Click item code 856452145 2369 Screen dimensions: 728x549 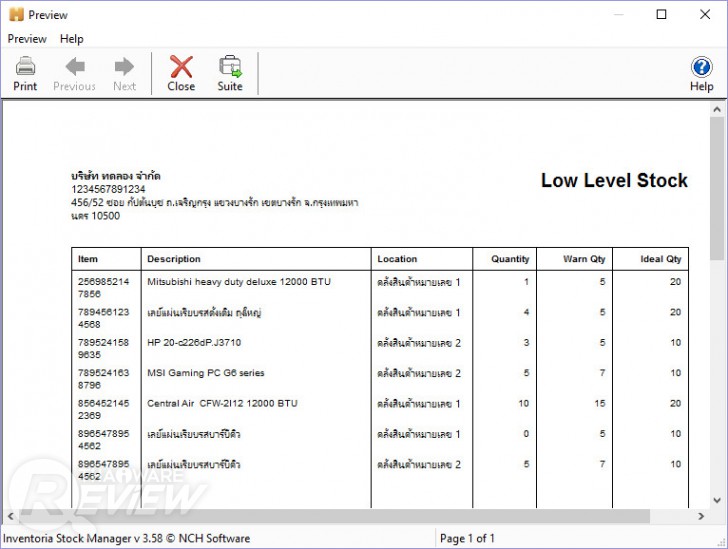pyautogui.click(x=103, y=409)
